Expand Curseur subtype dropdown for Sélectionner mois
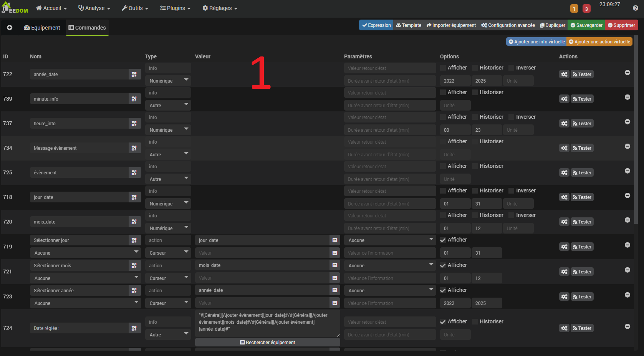 point(168,278)
